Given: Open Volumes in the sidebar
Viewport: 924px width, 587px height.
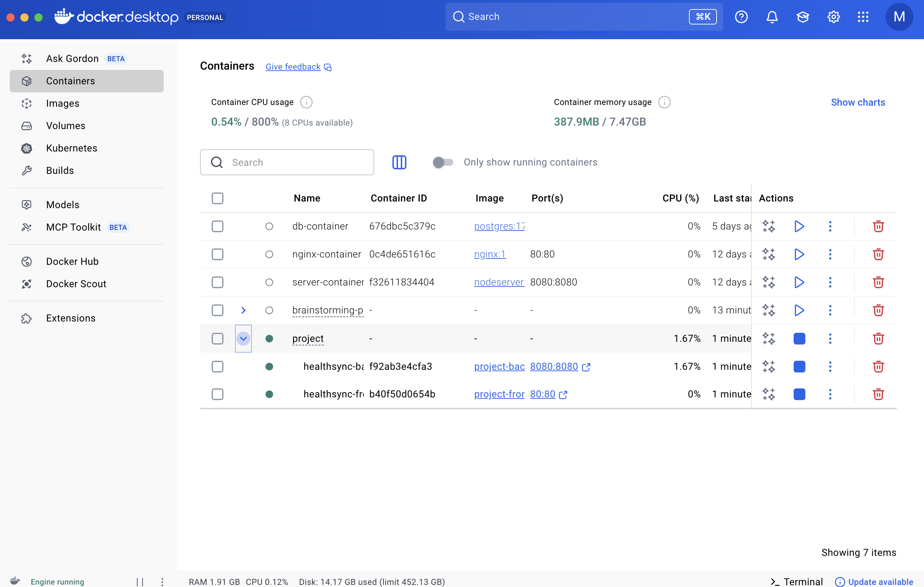Looking at the screenshot, I should click(x=66, y=126).
